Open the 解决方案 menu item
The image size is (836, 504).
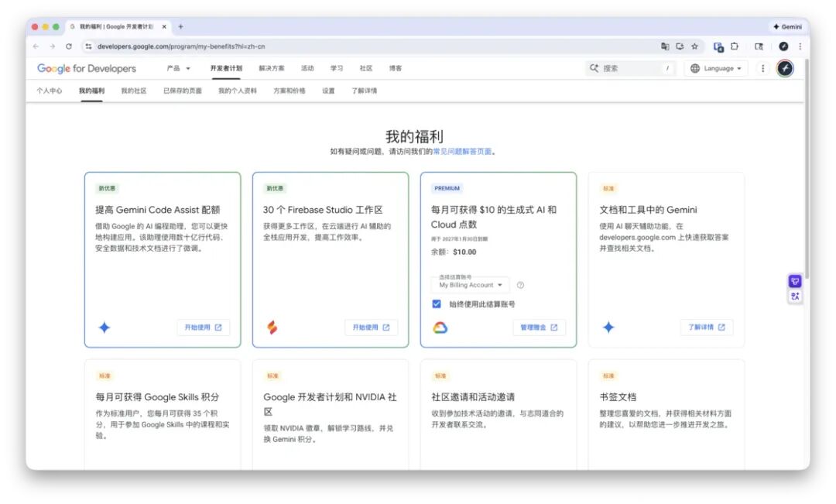(272, 68)
